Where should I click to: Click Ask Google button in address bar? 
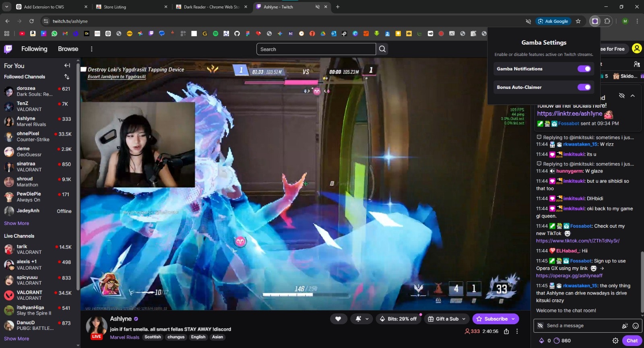click(x=553, y=21)
